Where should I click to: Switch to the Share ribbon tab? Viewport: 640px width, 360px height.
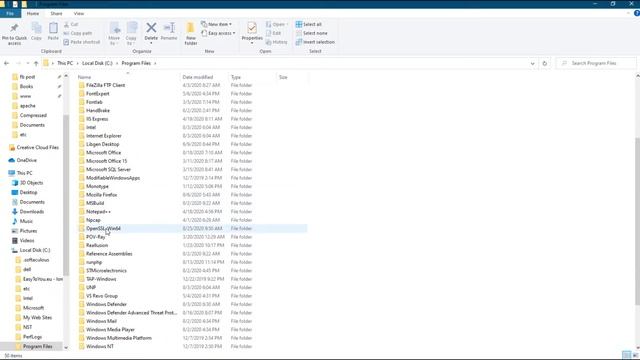pos(56,13)
